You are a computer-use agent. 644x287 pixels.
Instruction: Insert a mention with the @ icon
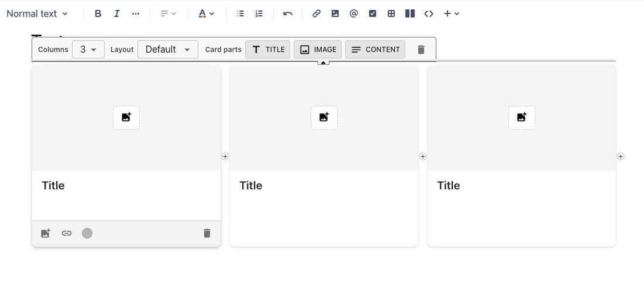tap(354, 13)
